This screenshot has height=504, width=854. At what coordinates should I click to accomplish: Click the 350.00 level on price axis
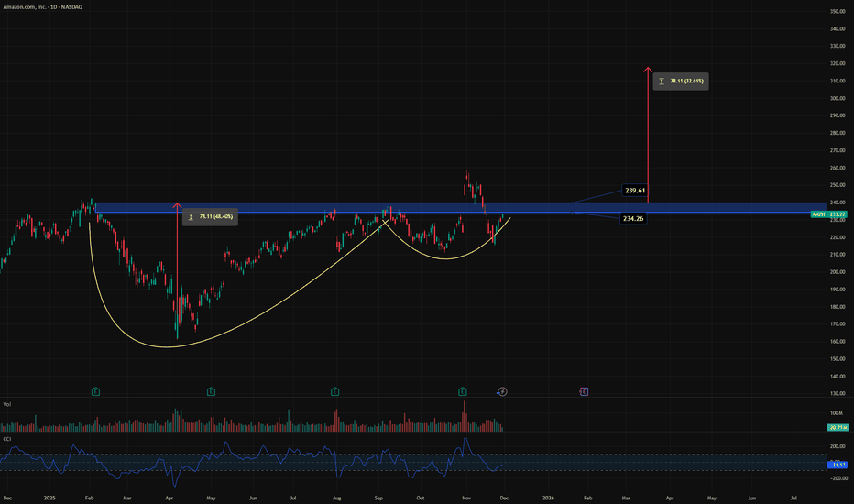pyautogui.click(x=837, y=11)
